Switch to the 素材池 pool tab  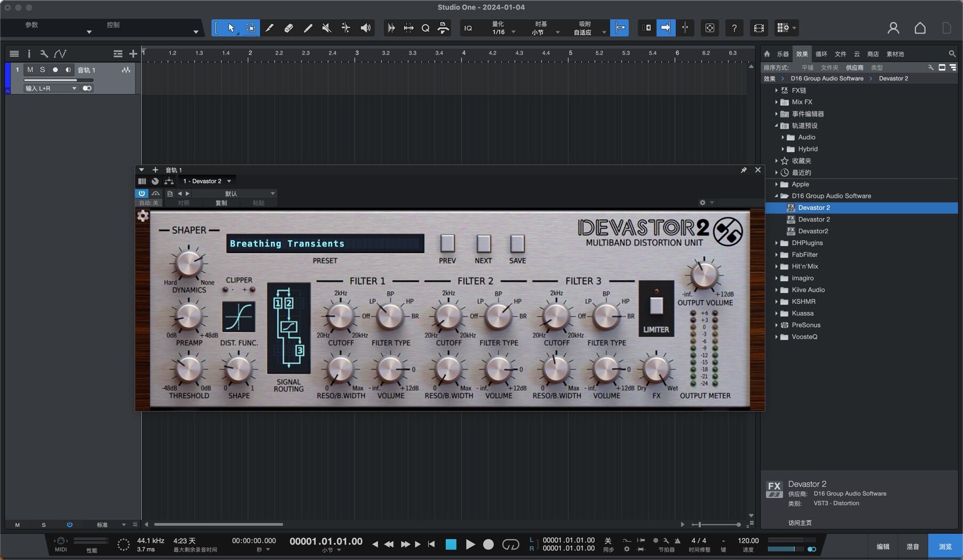(x=895, y=54)
